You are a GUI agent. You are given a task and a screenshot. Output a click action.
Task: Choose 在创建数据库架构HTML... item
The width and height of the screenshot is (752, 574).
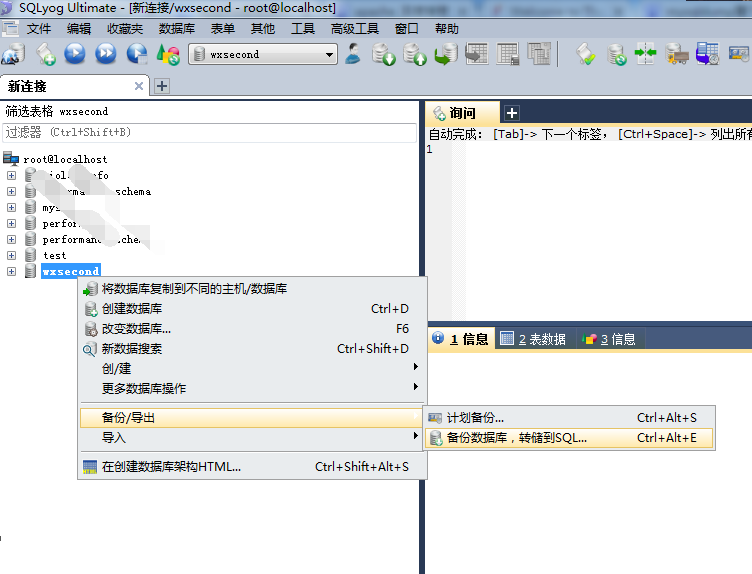tap(252, 467)
